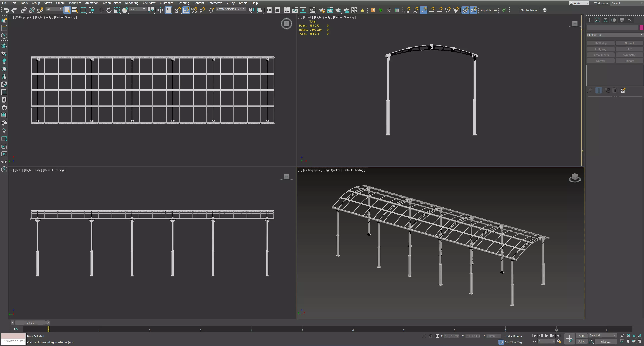The height and width of the screenshot is (346, 644).
Task: Open the Curve Editor icon
Action: (x=295, y=10)
